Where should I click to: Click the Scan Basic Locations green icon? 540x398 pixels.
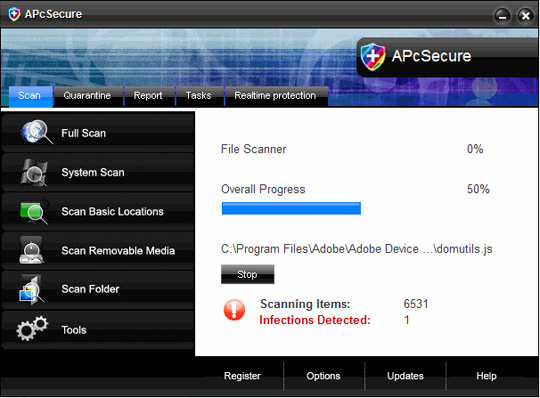pyautogui.click(x=34, y=211)
